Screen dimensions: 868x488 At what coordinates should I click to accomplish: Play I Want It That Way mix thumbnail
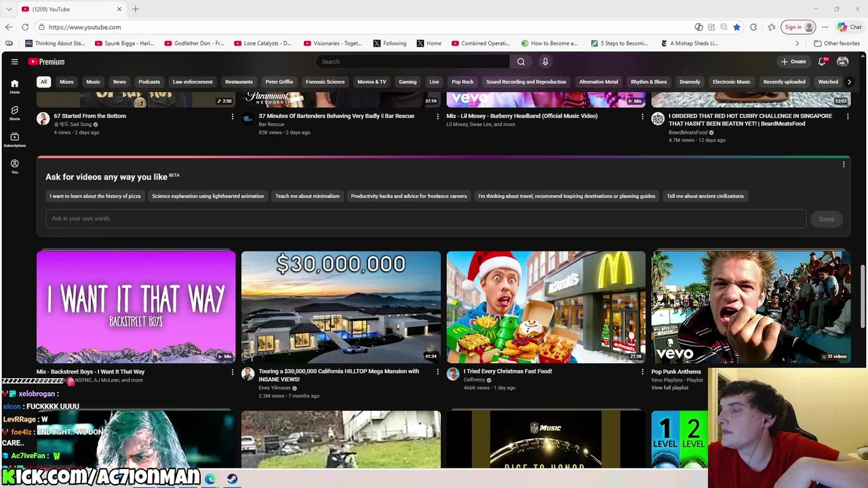[x=136, y=307]
